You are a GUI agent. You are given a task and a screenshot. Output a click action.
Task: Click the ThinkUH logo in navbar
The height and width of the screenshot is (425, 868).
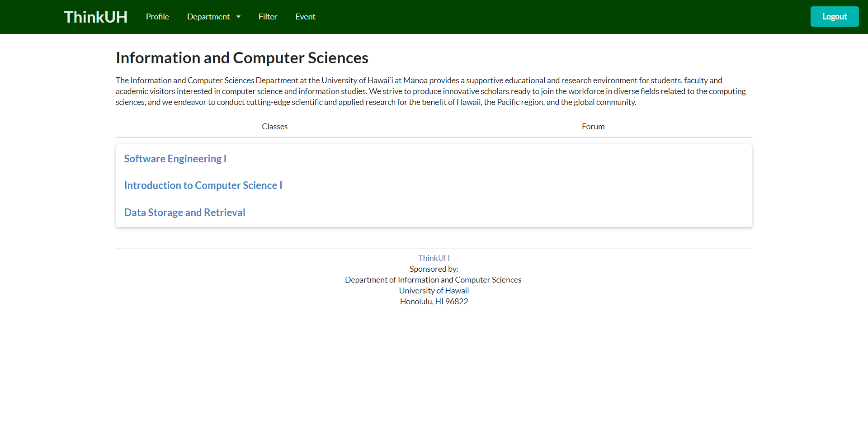click(95, 17)
